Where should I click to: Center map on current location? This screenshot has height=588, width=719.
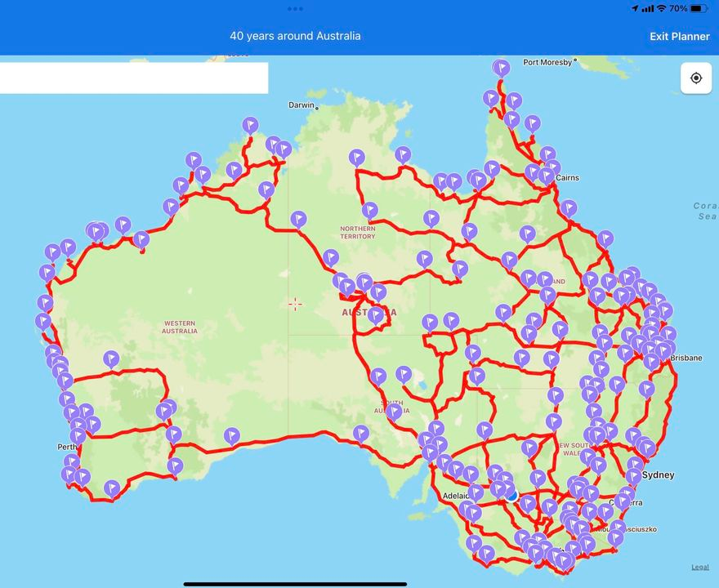coord(696,78)
